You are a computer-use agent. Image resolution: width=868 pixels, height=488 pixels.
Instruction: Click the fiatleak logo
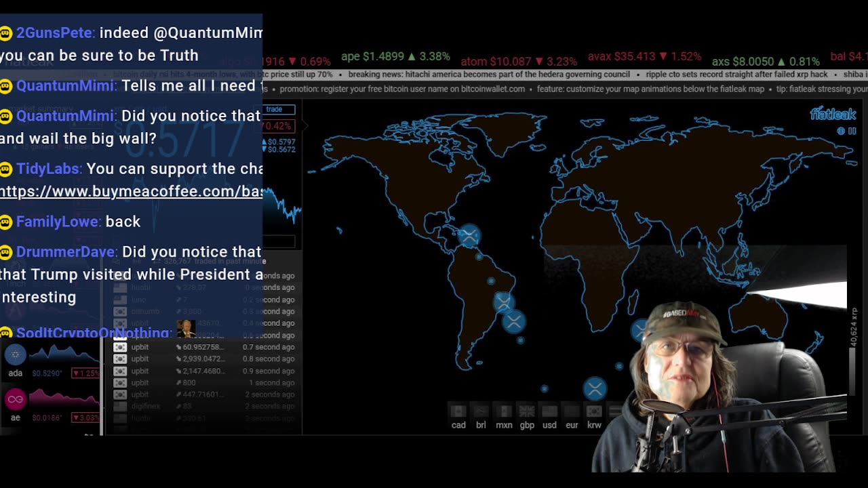833,114
